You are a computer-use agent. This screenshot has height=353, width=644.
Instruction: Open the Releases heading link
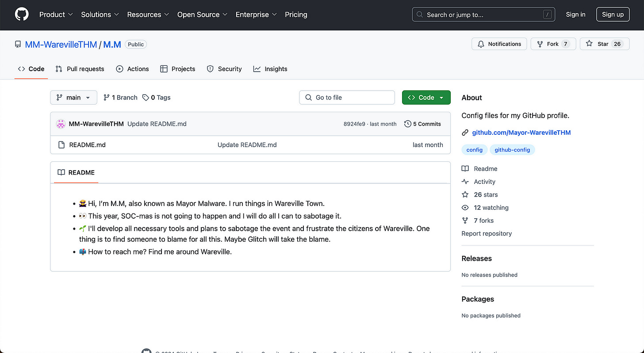pos(477,258)
